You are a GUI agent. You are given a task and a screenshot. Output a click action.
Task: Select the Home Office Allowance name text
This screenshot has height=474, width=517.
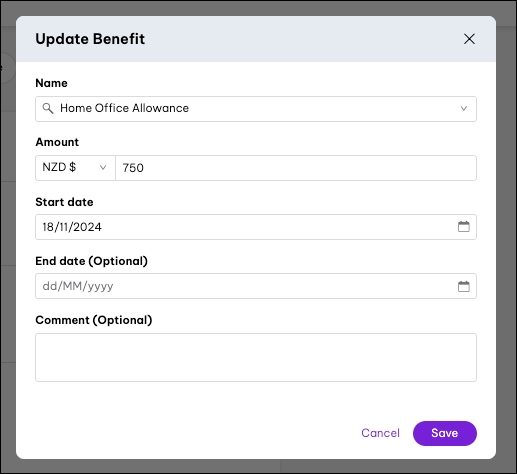click(x=124, y=108)
